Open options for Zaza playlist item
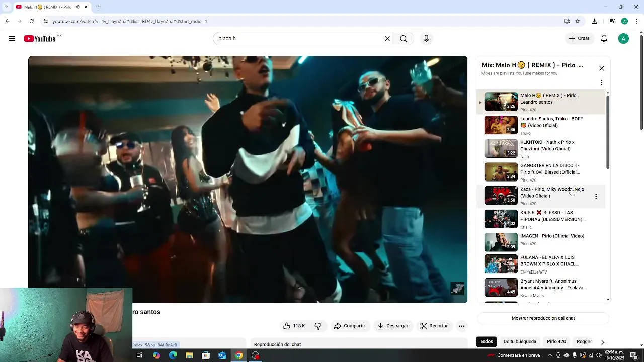This screenshot has width=644, height=362. coord(596,197)
